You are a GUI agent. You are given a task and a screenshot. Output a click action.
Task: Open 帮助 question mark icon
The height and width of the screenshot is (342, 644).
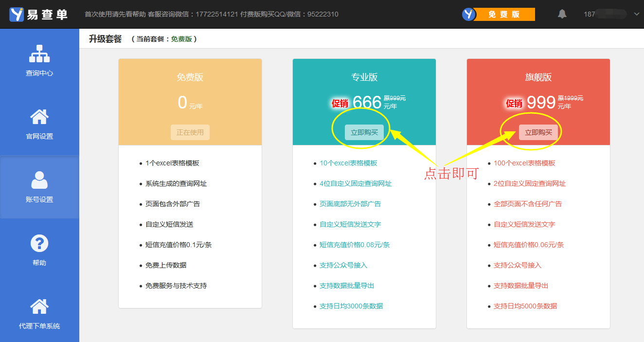pos(39,243)
